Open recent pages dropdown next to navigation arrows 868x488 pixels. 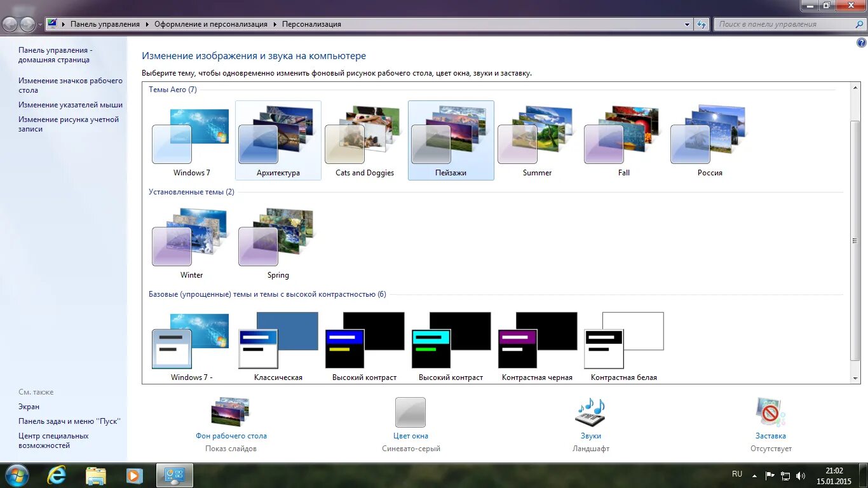point(40,25)
